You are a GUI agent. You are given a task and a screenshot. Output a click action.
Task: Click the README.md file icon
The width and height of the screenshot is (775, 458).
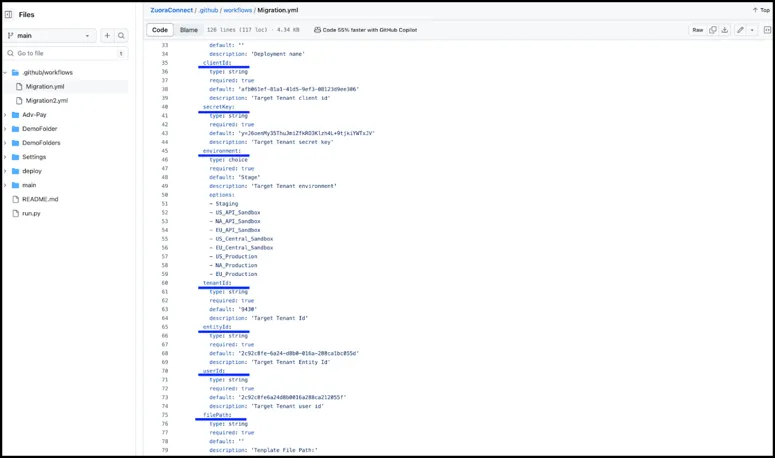pyautogui.click(x=15, y=199)
